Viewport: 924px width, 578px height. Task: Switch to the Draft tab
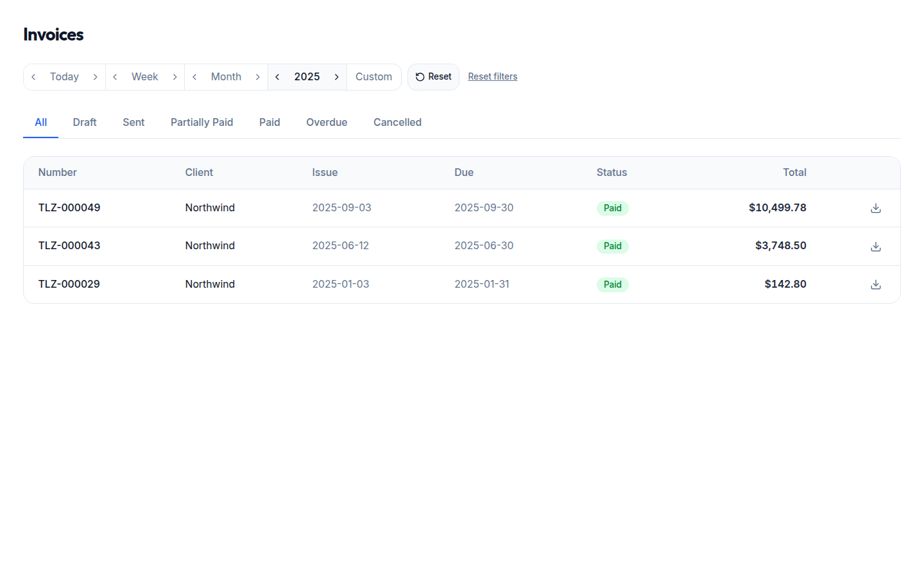(85, 123)
